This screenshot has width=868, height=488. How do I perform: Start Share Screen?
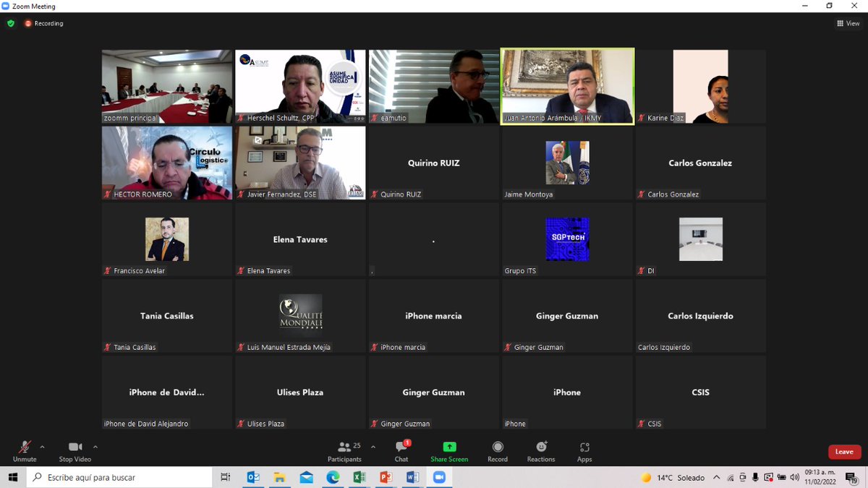click(449, 451)
